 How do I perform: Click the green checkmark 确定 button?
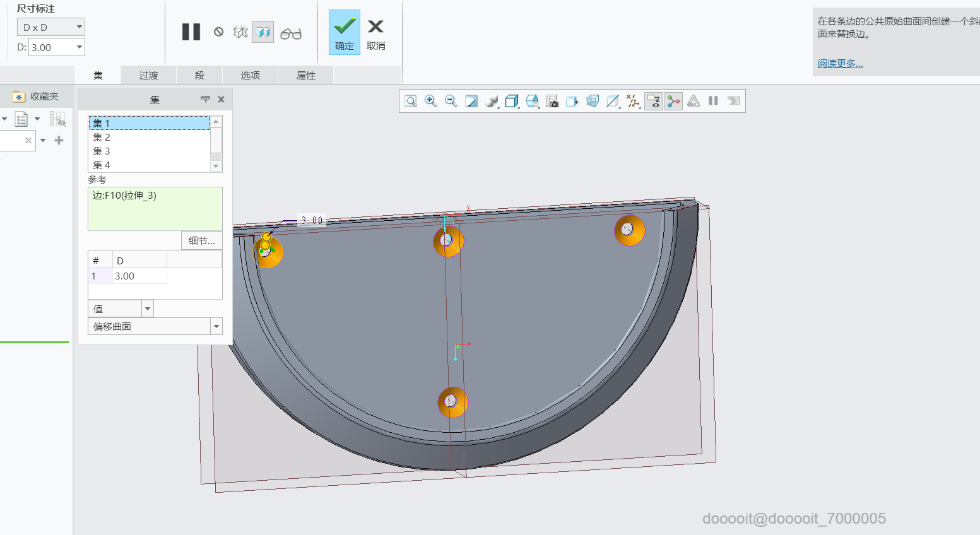pyautogui.click(x=345, y=32)
